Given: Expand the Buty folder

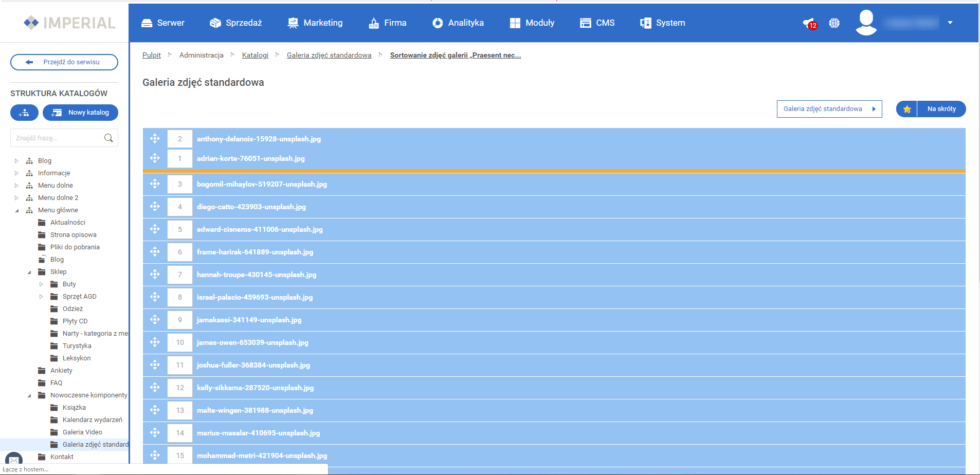Looking at the screenshot, I should coord(41,284).
